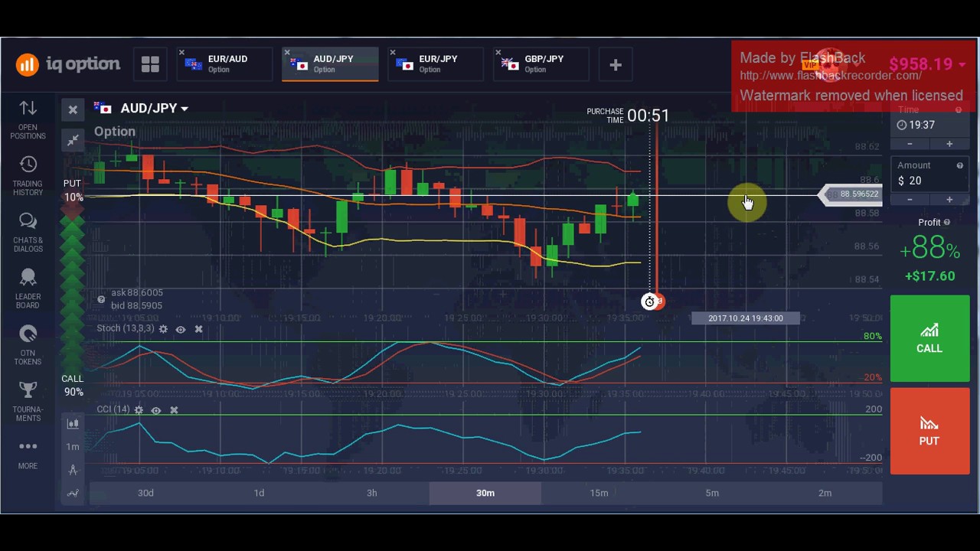Close the GBP/JPY tab
Viewport: 980px width, 551px height.
[x=498, y=53]
